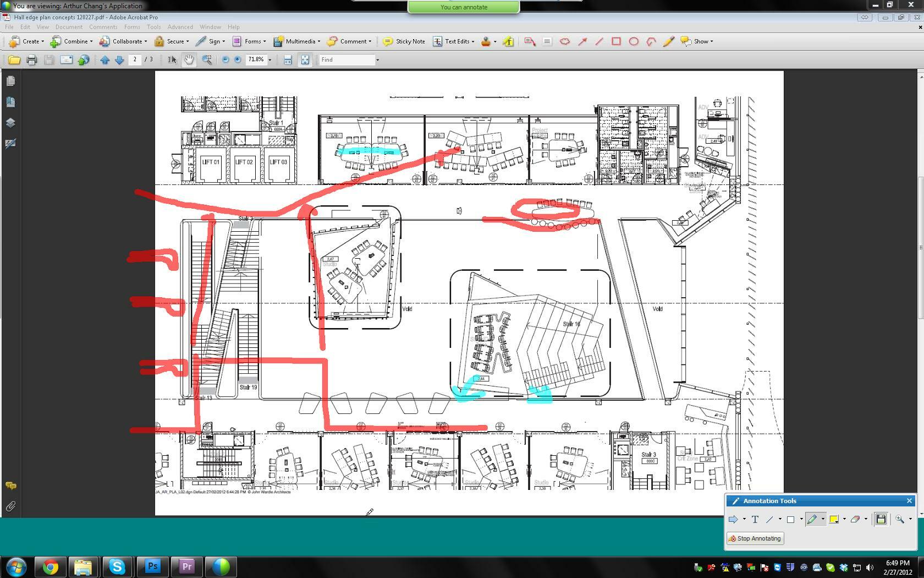Activate the Hand pan tool
Image resolution: width=924 pixels, height=578 pixels.
click(189, 59)
